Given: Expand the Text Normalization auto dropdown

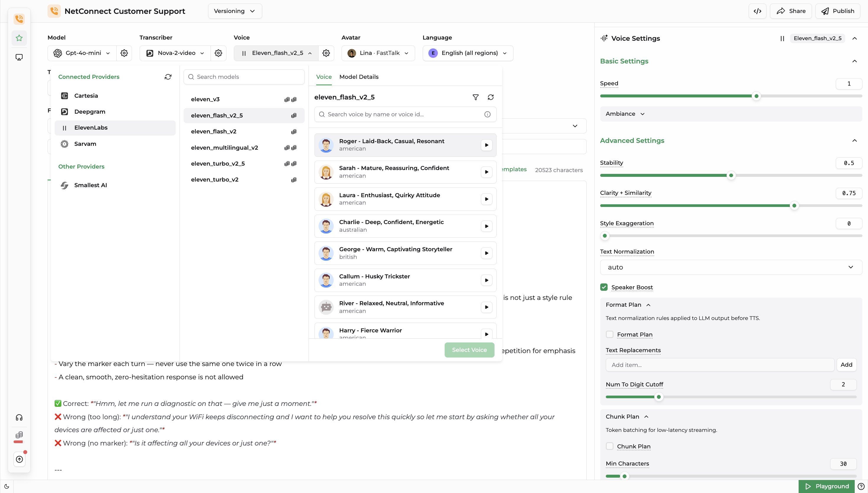Looking at the screenshot, I should point(730,267).
